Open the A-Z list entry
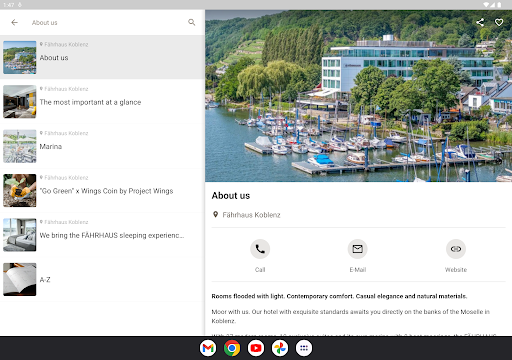This screenshot has width=512, height=360. coord(102,279)
